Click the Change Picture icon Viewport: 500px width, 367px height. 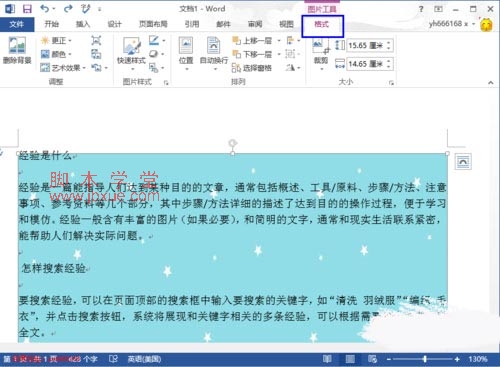point(96,54)
